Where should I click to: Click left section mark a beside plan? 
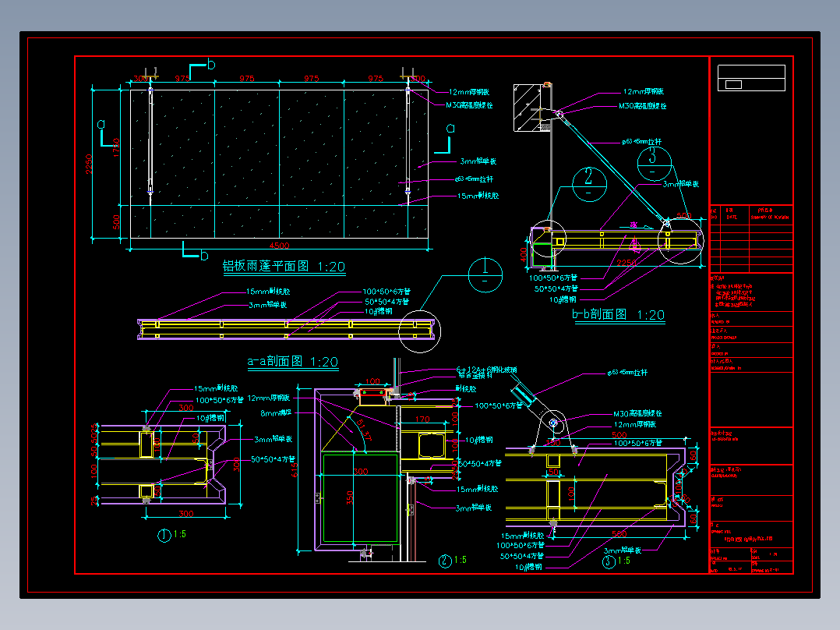tap(101, 125)
